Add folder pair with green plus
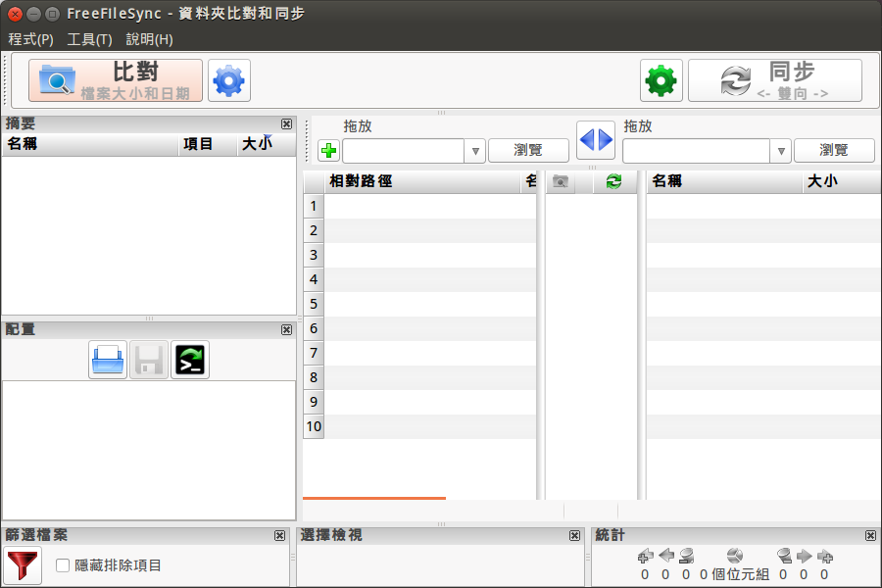 (328, 150)
